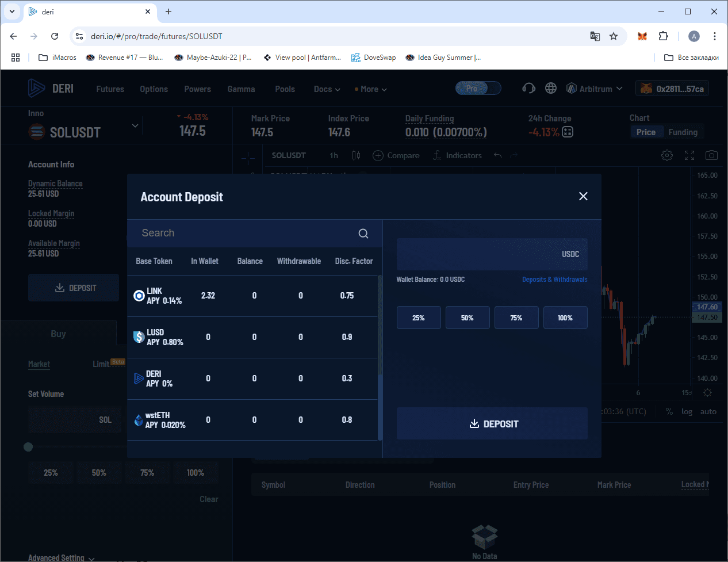The image size is (728, 562).
Task: Click the DERI logo in header
Action: tap(51, 89)
